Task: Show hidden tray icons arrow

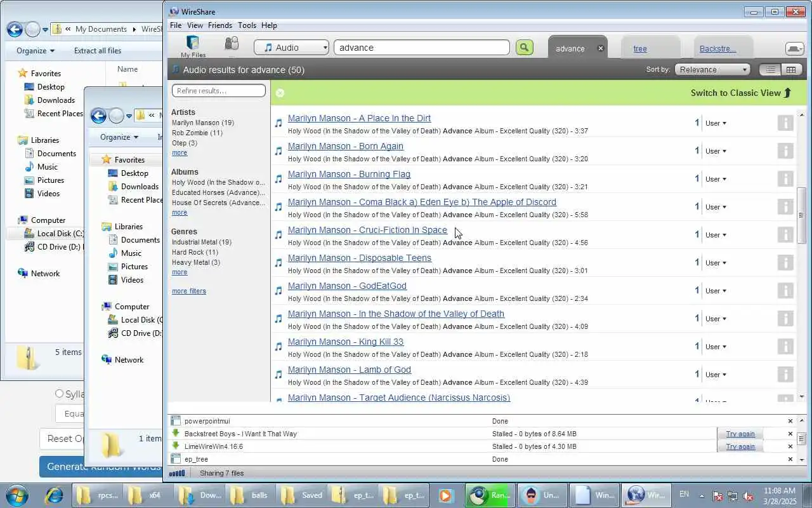Action: tap(702, 496)
